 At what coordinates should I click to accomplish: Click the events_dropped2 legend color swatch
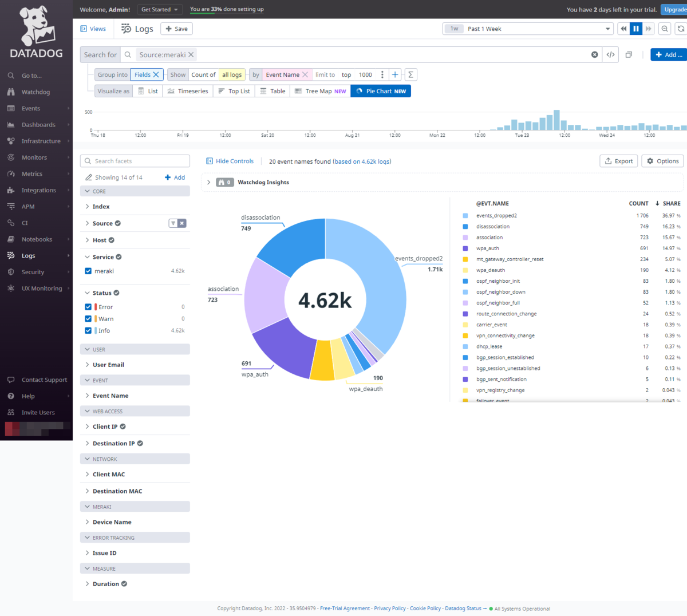coord(465,216)
